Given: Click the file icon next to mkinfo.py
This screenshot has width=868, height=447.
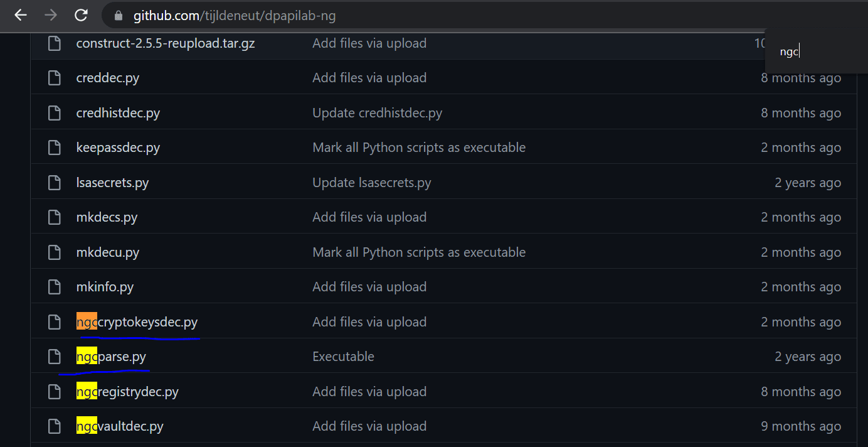Looking at the screenshot, I should pyautogui.click(x=54, y=286).
